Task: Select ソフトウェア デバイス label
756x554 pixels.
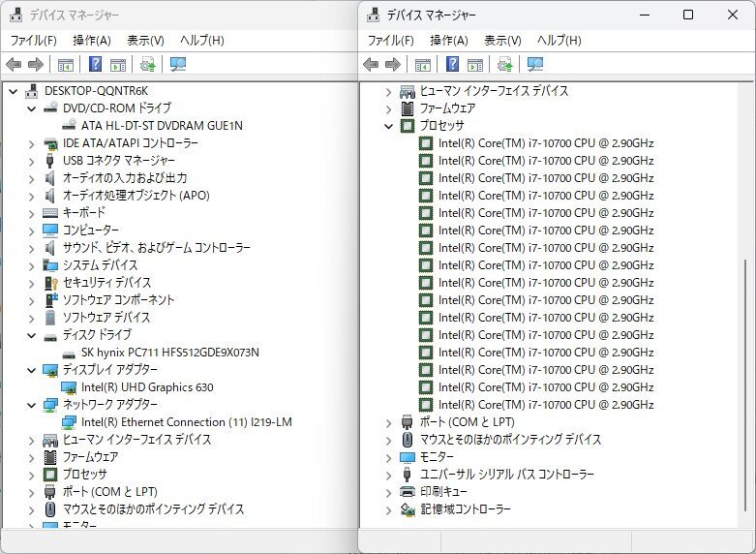Action: tap(106, 318)
